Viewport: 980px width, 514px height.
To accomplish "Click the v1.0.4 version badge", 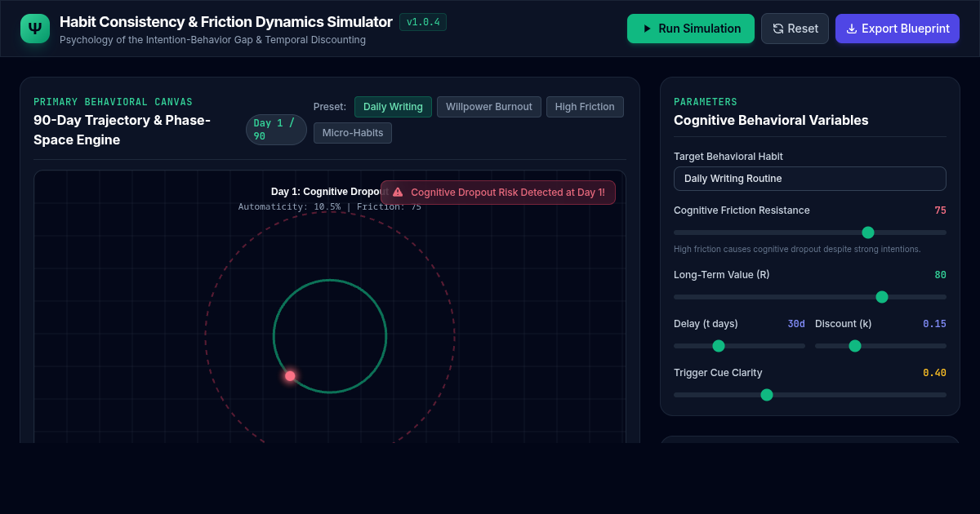I will pos(423,22).
